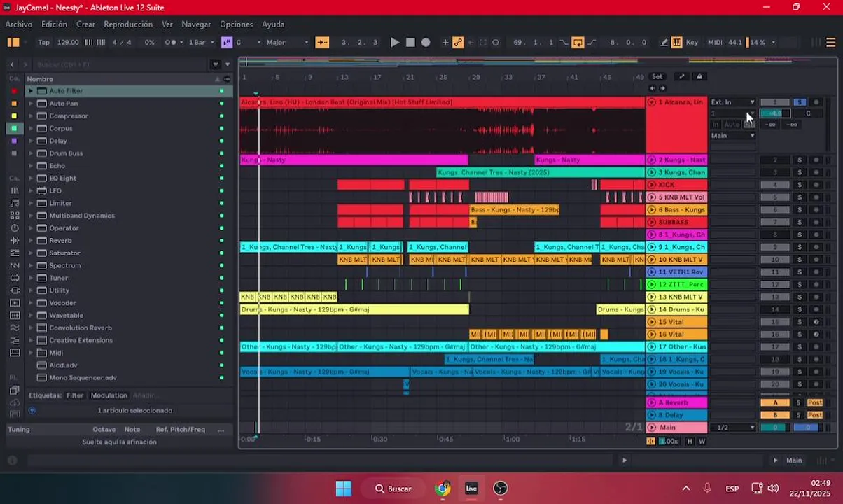Click the Modulation tag label
843x504 pixels.
click(x=109, y=395)
